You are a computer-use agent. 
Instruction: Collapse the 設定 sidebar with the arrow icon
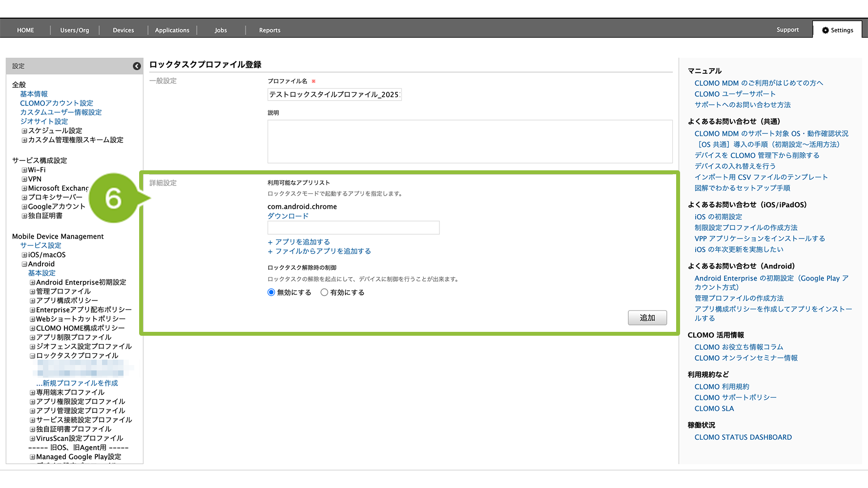point(137,66)
